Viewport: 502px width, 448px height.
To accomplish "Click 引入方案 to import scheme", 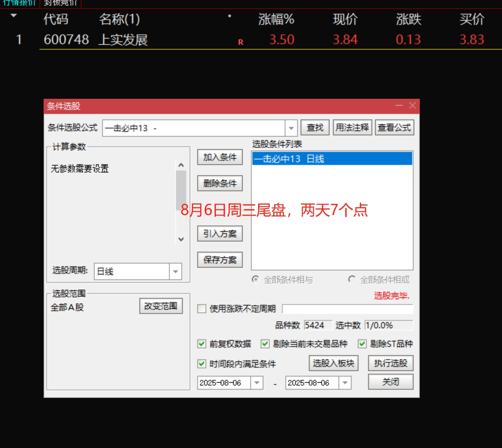I will (x=220, y=234).
